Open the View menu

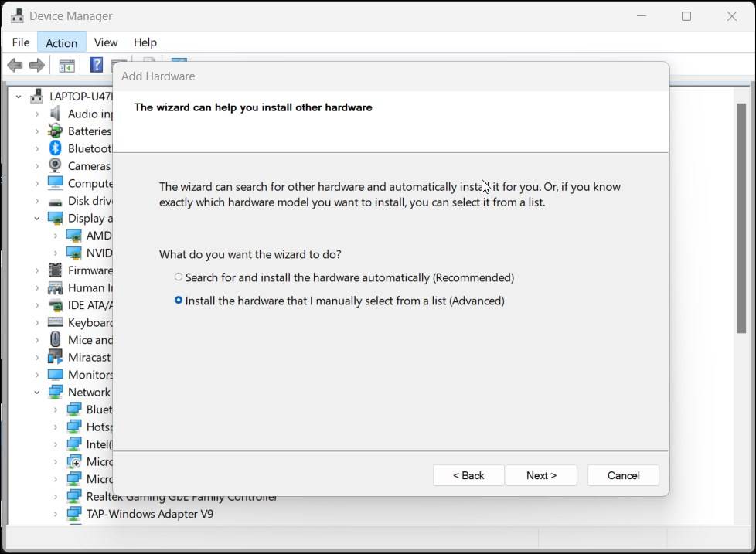click(106, 42)
